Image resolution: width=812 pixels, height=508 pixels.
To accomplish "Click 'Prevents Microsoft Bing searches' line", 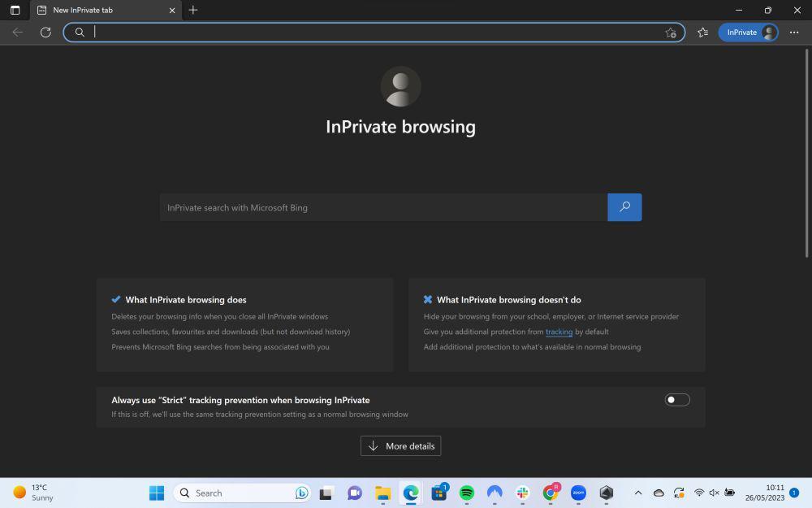I will (x=220, y=347).
